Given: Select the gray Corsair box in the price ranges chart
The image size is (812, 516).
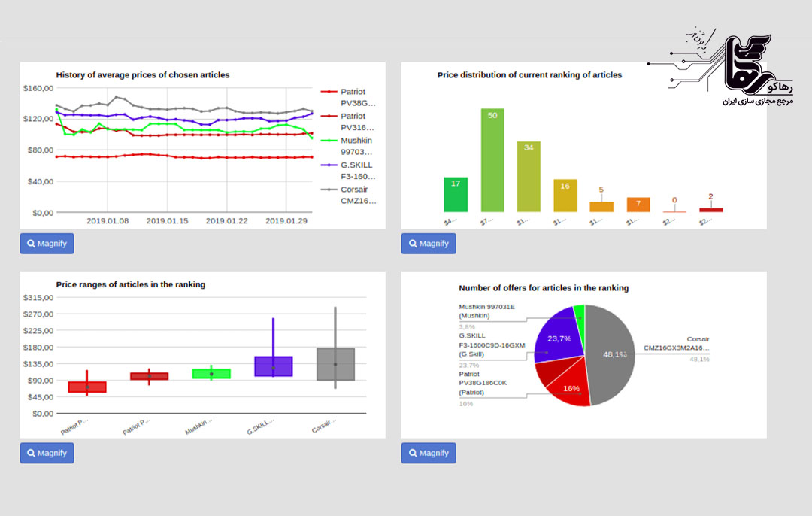Looking at the screenshot, I should [x=335, y=364].
